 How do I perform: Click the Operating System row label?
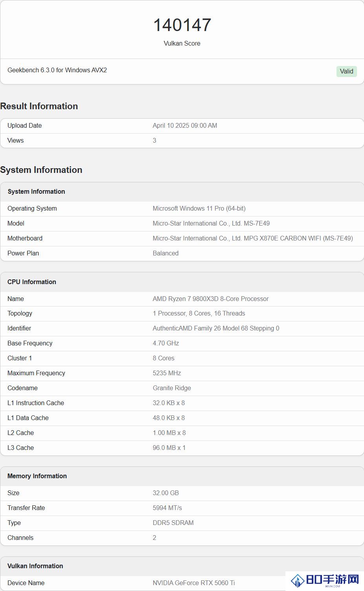click(32, 208)
